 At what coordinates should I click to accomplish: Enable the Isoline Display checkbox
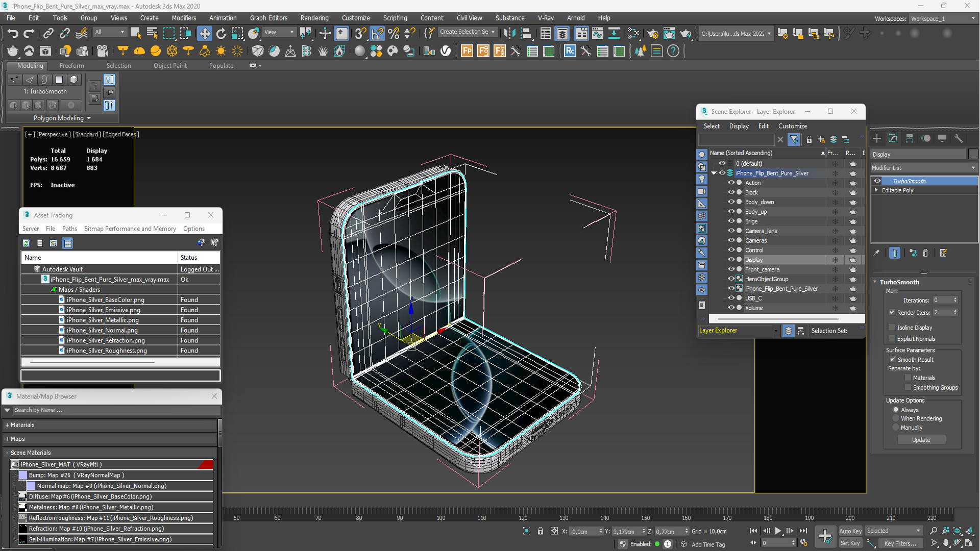892,328
